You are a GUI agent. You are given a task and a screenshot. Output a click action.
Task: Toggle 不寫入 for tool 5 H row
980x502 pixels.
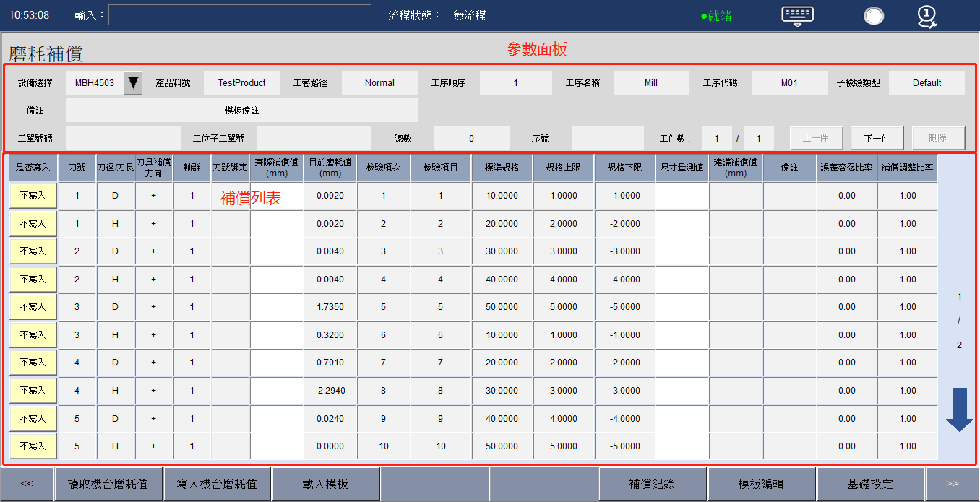33,446
